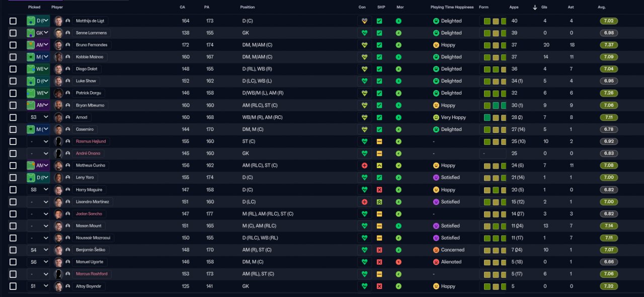Check the box beside Altay Bayındır
The image size is (644, 297).
13,286
